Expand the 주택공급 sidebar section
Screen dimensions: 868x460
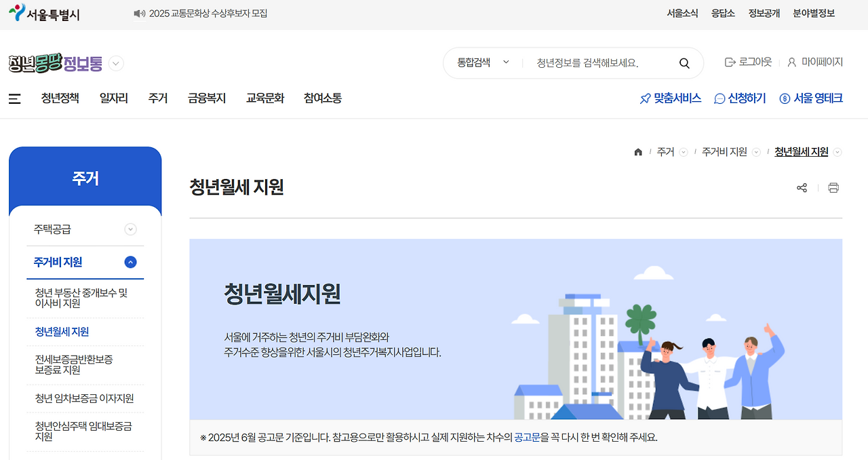130,229
